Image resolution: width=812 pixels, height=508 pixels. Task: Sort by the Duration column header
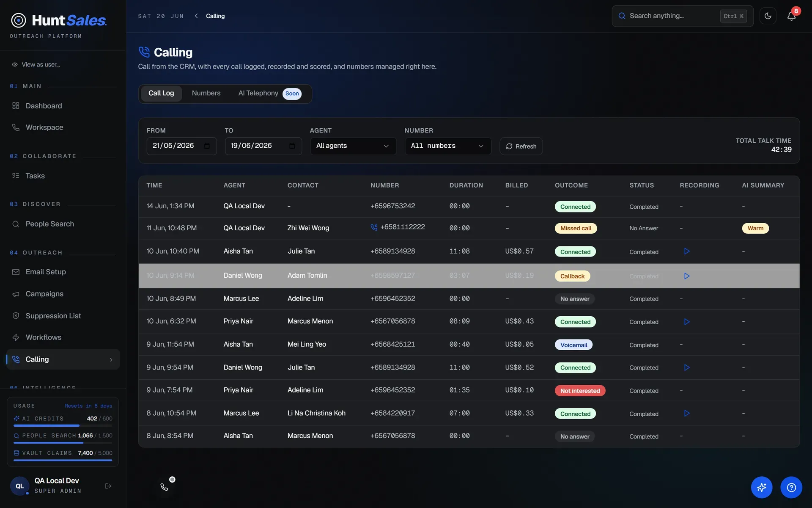tap(466, 185)
